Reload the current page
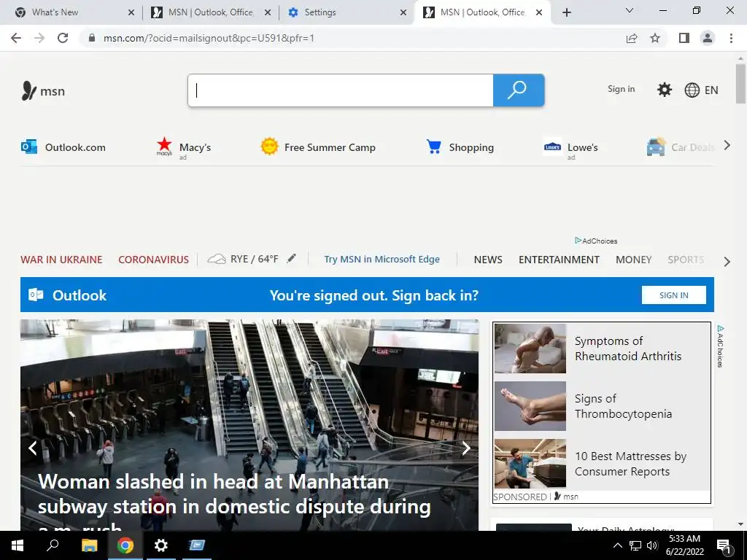Viewport: 747px width, 560px height. tap(63, 38)
